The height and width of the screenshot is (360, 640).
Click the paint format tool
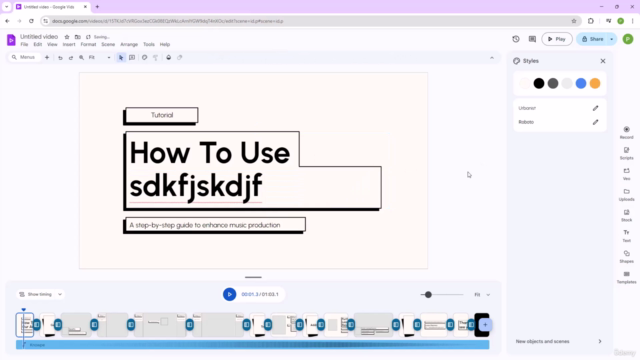155,58
